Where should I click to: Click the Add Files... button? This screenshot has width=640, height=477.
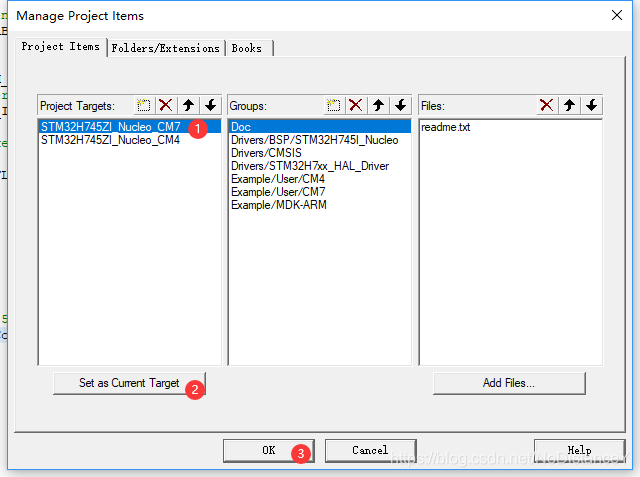509,383
